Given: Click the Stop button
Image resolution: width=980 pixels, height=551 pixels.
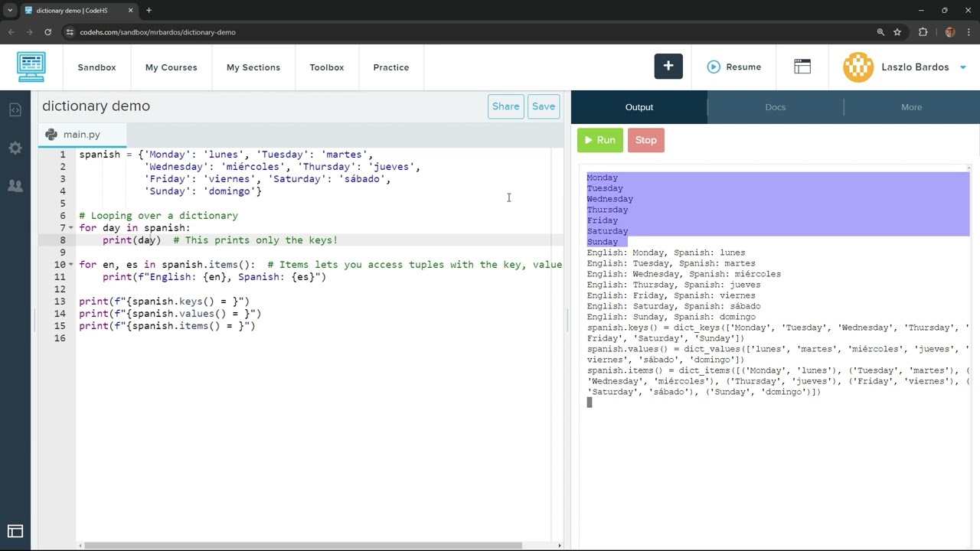Looking at the screenshot, I should tap(646, 140).
